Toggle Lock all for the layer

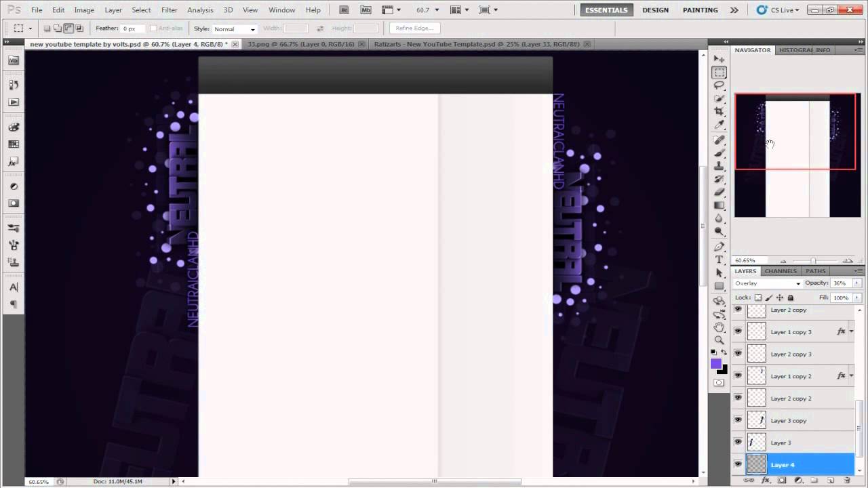[790, 298]
